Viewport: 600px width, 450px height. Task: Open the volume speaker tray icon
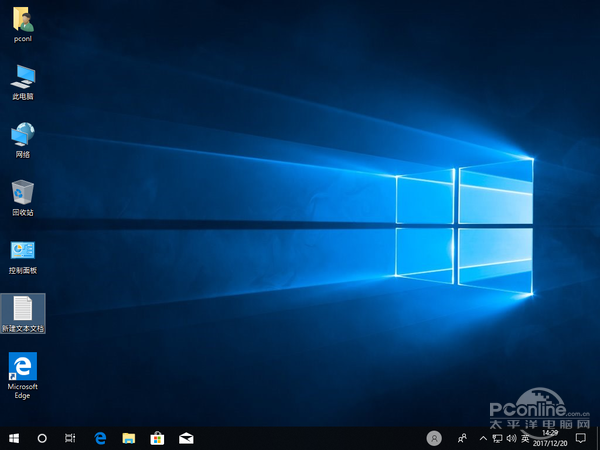511,439
